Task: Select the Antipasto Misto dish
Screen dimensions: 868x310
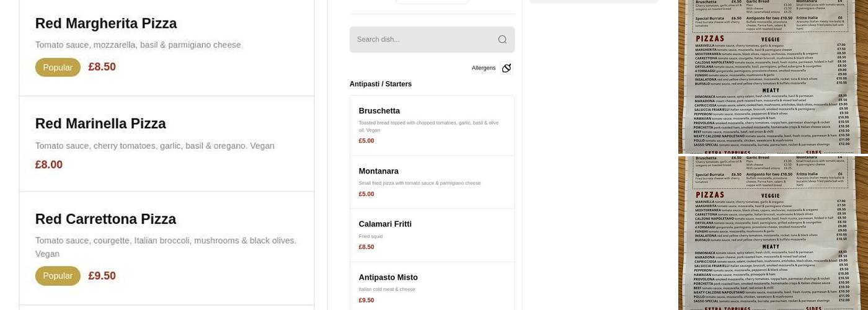Action: 388,278
